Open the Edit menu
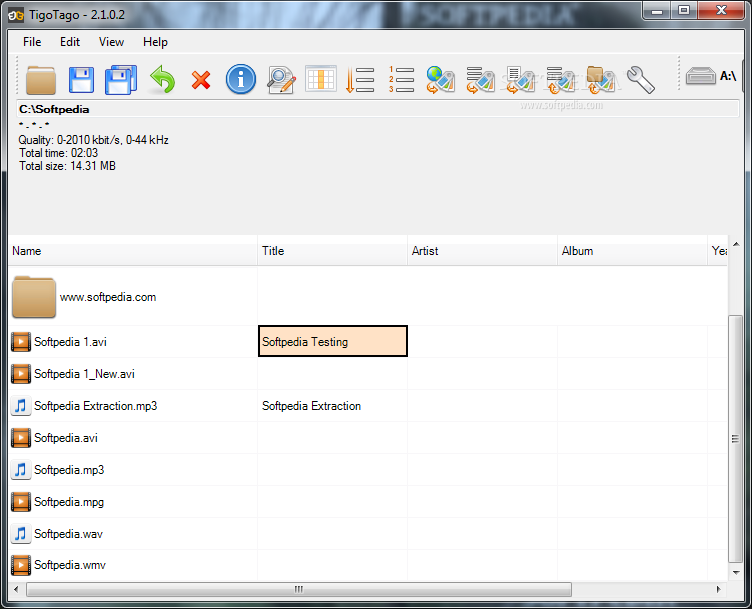752x609 pixels. pyautogui.click(x=70, y=42)
